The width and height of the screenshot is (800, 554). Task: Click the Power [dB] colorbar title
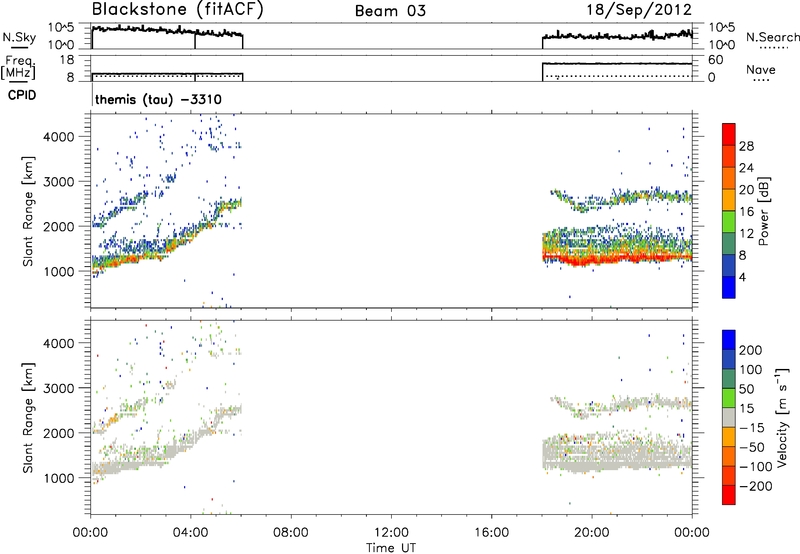[763, 211]
